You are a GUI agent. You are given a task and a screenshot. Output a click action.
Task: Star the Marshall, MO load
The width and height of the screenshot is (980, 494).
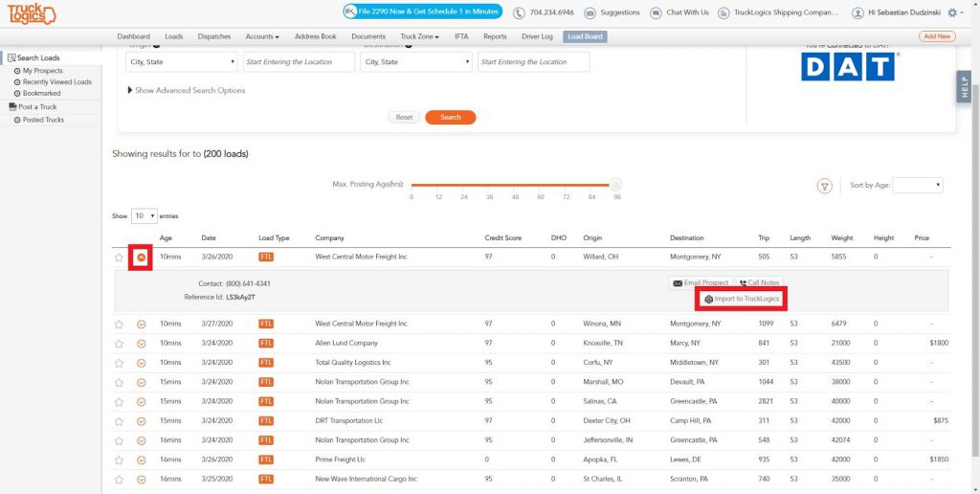(119, 383)
